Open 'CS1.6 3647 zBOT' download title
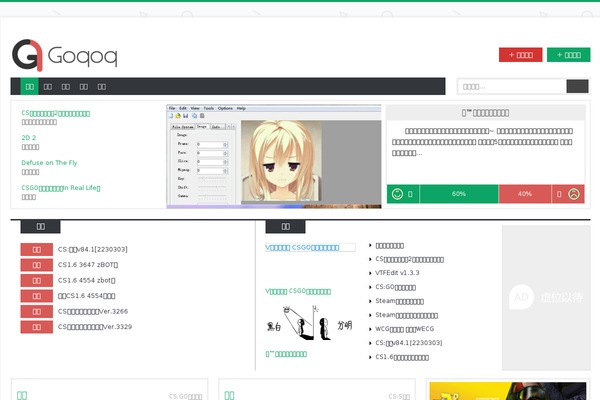 click(x=88, y=265)
